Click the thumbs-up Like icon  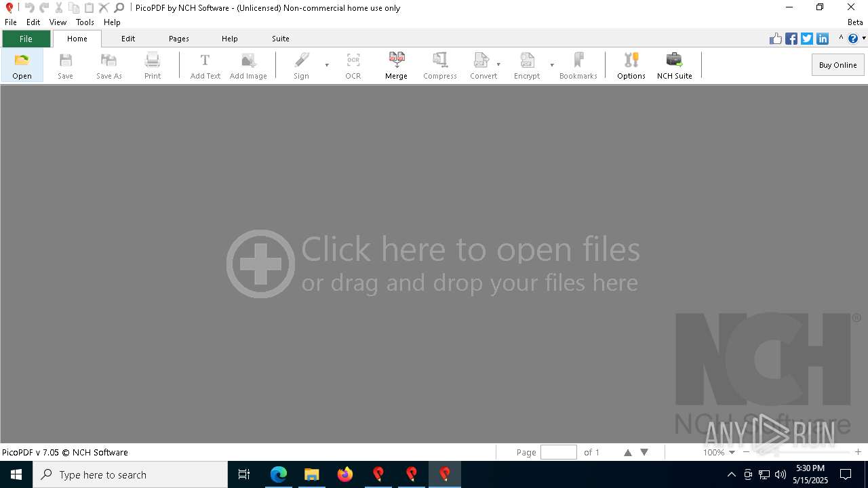click(x=776, y=39)
